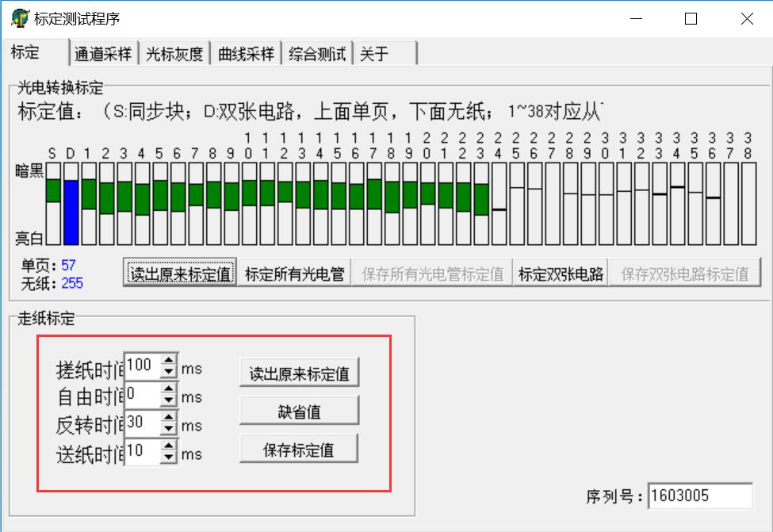Switch to the 通道采样 tab
The height and width of the screenshot is (532, 773).
(102, 54)
